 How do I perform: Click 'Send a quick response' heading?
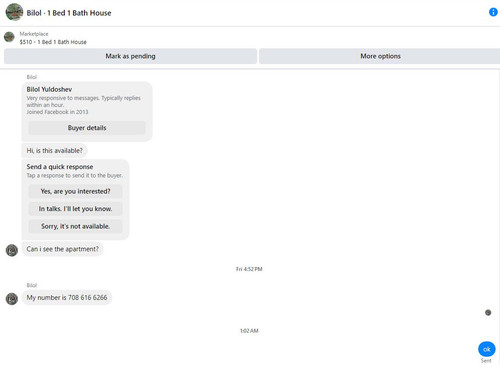60,167
